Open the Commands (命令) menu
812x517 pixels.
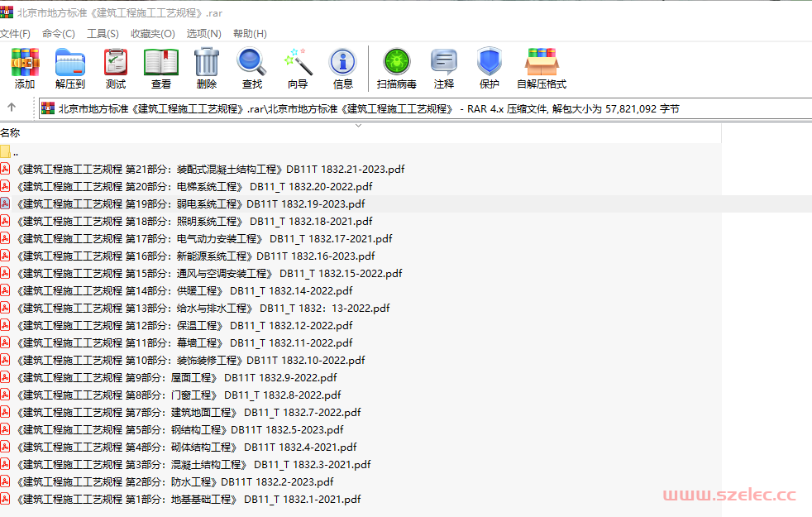click(59, 34)
